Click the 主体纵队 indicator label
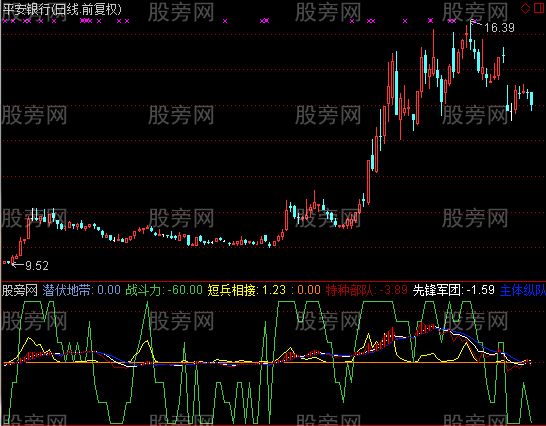Screen dimensions: 546x426 pyautogui.click(x=523, y=290)
